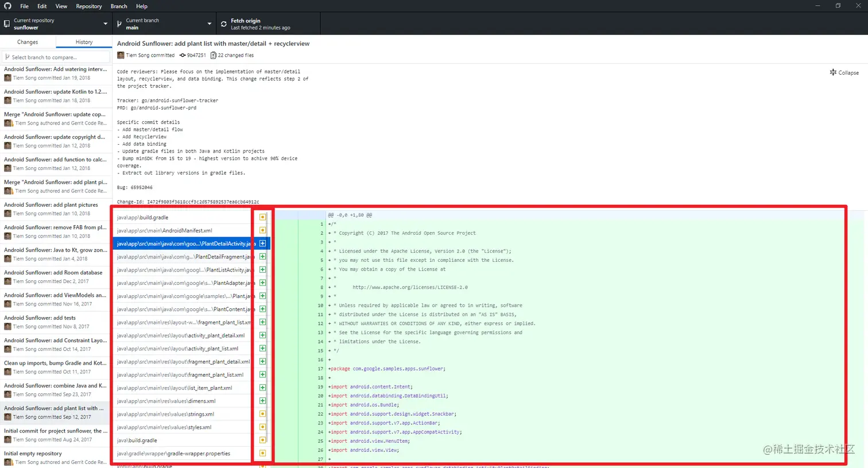Click the repository icon beside Current repository

pyautogui.click(x=7, y=24)
